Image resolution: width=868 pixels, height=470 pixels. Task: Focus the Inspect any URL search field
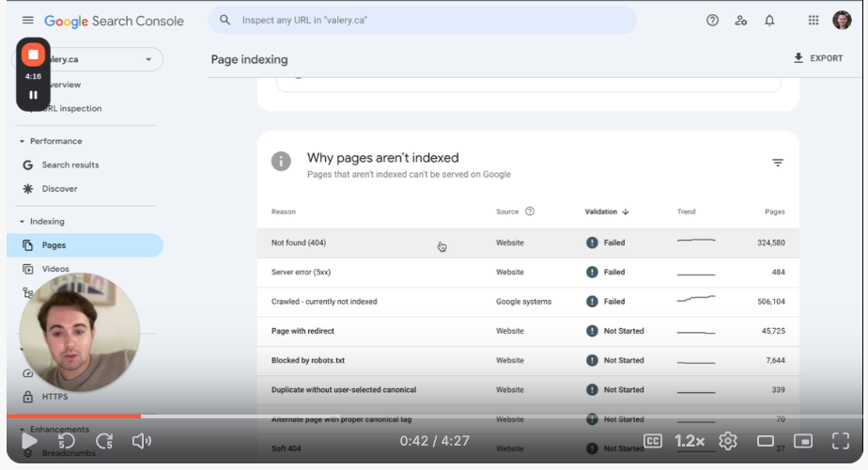click(423, 20)
